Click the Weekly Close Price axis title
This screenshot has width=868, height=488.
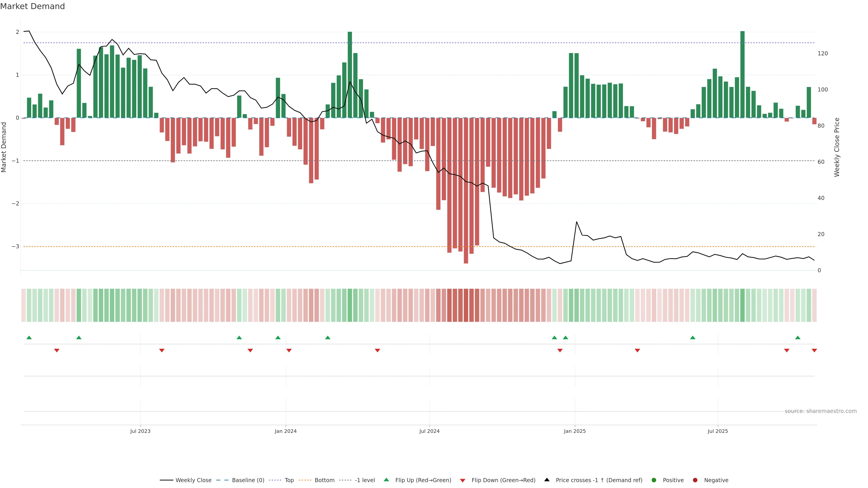(x=837, y=147)
